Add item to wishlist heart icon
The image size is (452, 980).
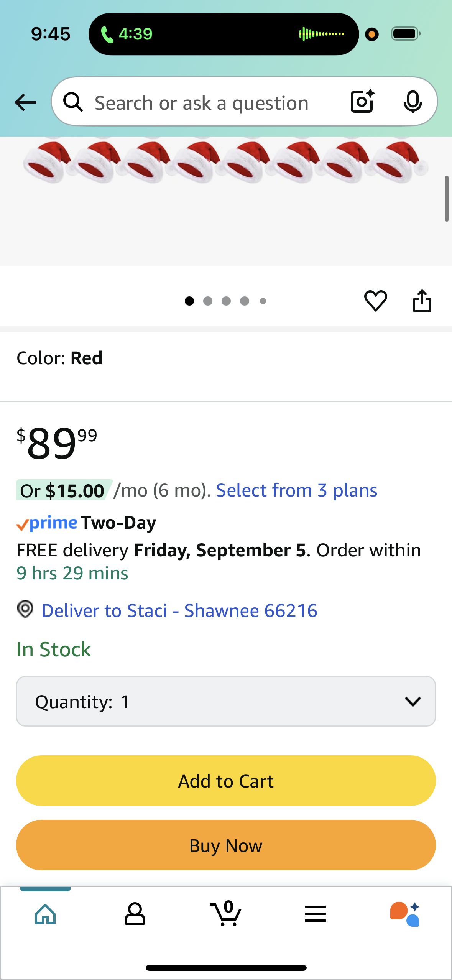click(375, 301)
